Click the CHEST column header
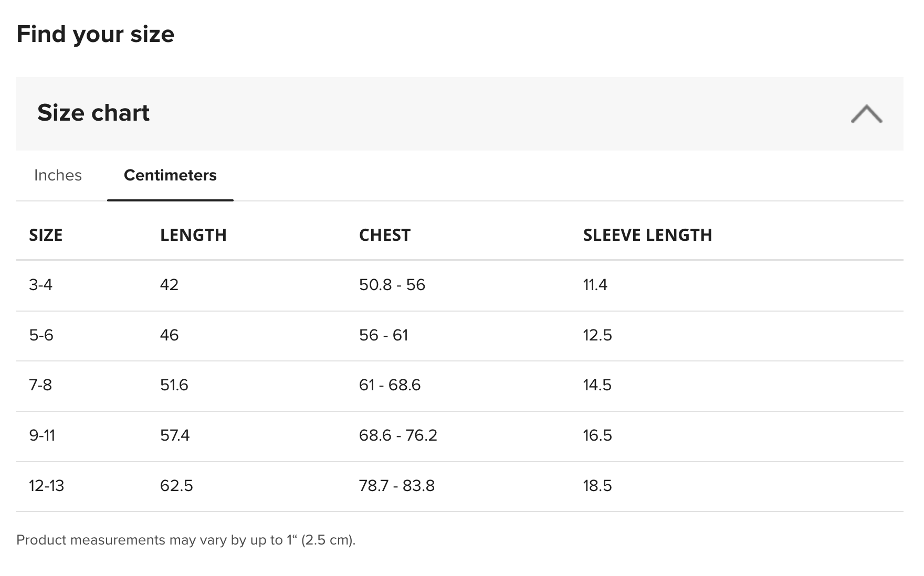924x576 pixels. [385, 235]
